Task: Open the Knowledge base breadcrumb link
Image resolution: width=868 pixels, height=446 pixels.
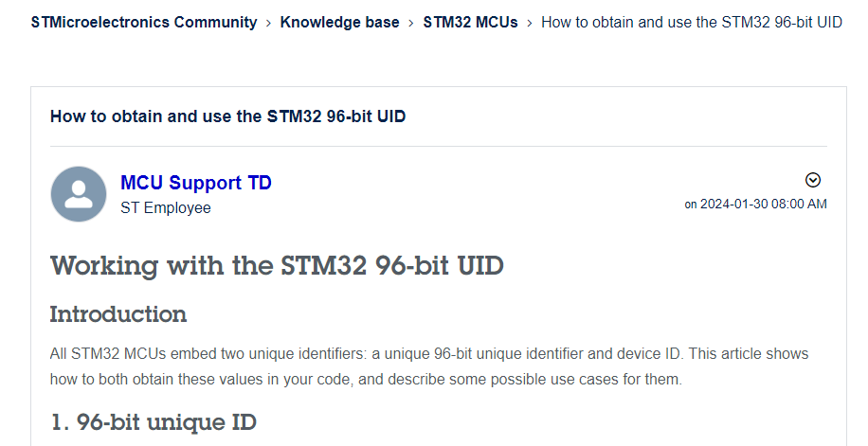Action: [x=339, y=23]
